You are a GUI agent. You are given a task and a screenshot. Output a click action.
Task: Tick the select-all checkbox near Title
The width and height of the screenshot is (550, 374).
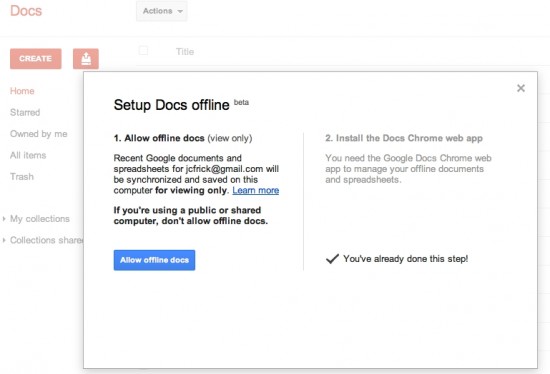tap(143, 51)
